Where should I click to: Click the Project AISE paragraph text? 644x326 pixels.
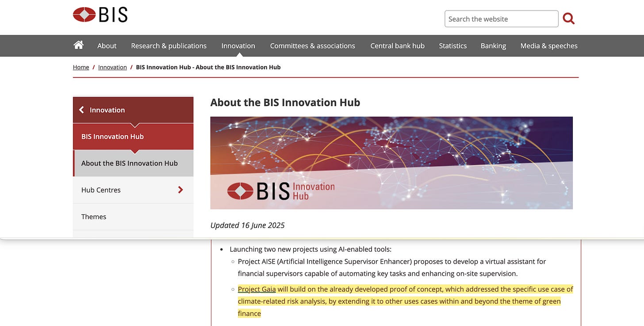click(392, 267)
